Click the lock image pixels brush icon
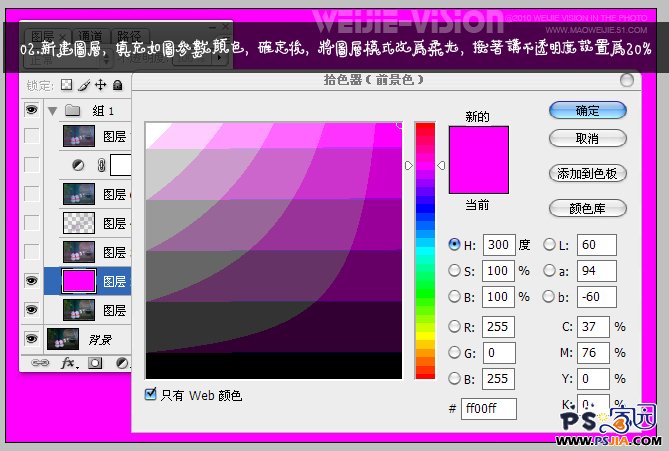 [x=84, y=85]
